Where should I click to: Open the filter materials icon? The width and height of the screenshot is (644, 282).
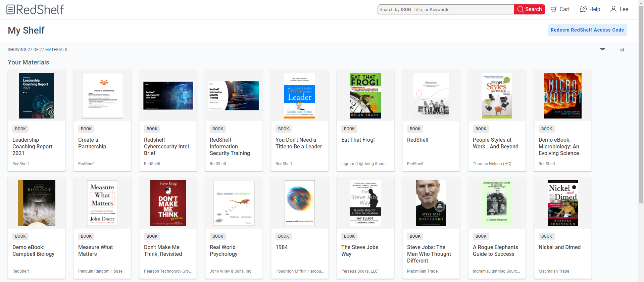pyautogui.click(x=603, y=50)
